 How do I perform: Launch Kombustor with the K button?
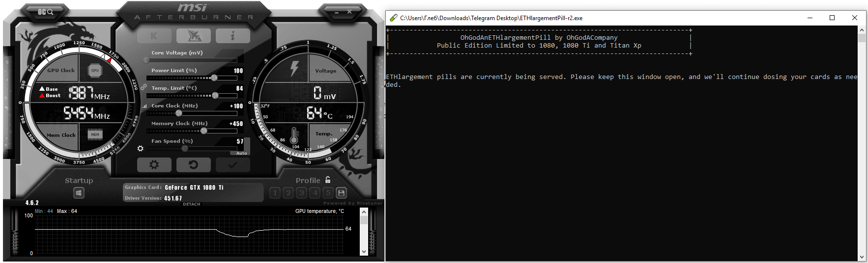[154, 36]
